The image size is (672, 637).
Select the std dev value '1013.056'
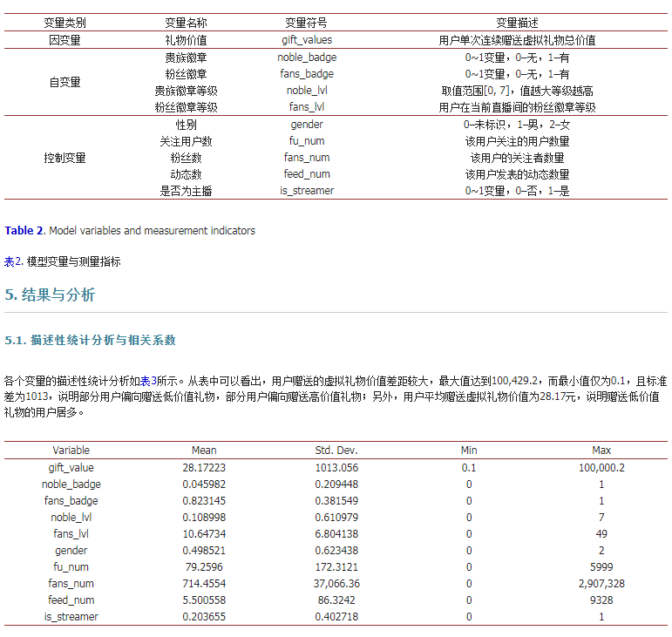[x=336, y=467]
